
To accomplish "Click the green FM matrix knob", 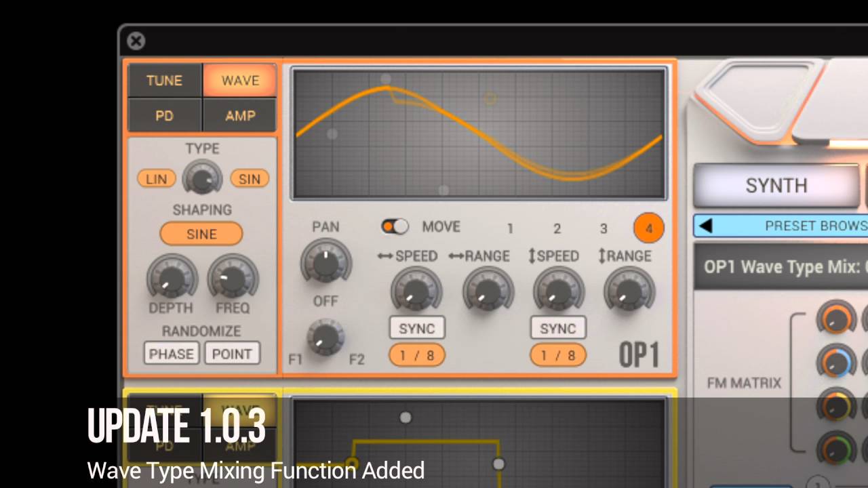I will (x=835, y=449).
